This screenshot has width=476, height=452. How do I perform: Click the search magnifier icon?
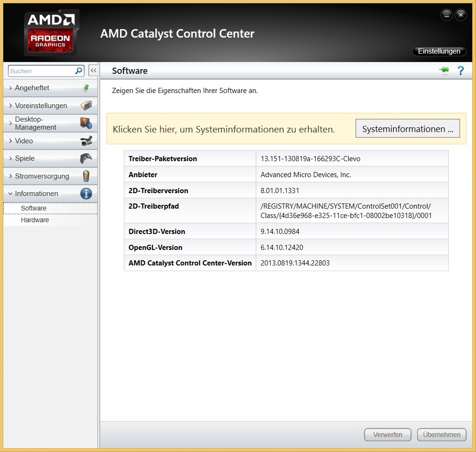[x=79, y=71]
